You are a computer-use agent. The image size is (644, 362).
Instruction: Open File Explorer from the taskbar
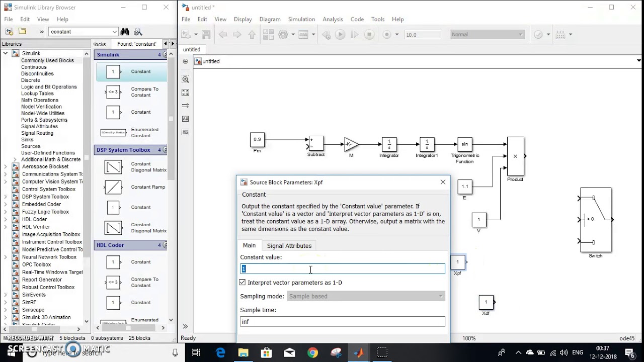coord(243,352)
